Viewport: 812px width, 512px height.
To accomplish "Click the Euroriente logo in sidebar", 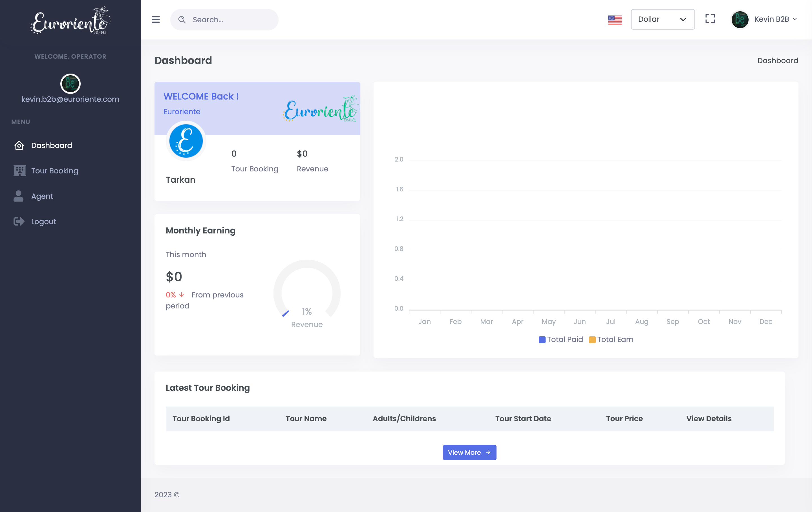I will tap(70, 21).
